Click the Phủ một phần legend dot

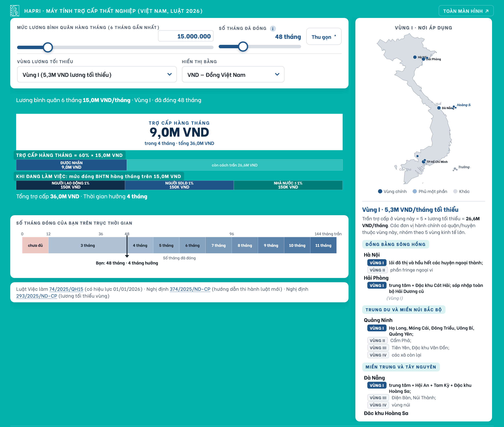[415, 191]
